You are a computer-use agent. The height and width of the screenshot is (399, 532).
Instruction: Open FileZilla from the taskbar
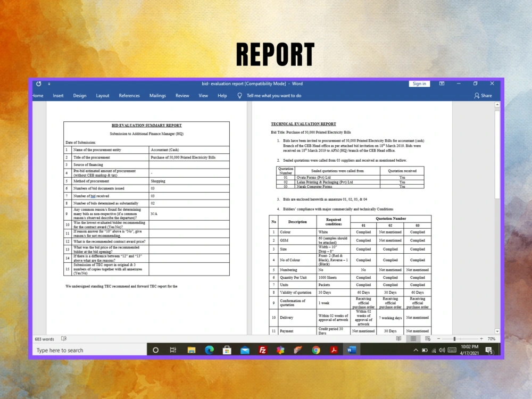[263, 350]
